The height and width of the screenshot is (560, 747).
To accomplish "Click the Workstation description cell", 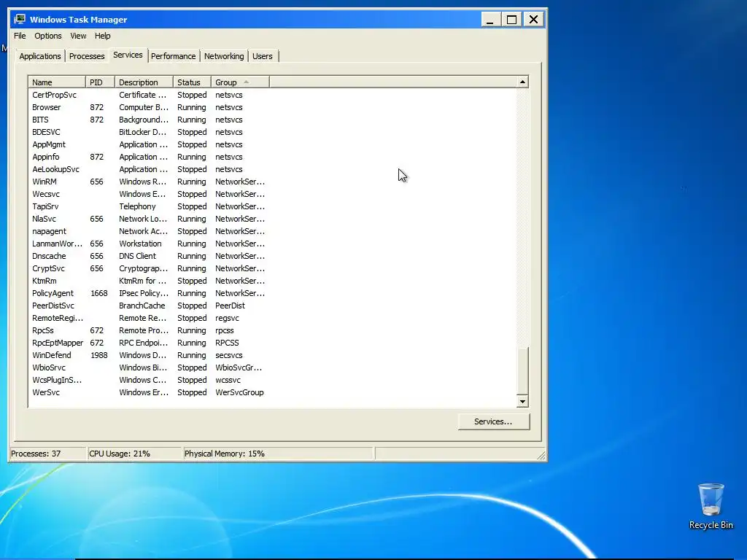I will (140, 244).
